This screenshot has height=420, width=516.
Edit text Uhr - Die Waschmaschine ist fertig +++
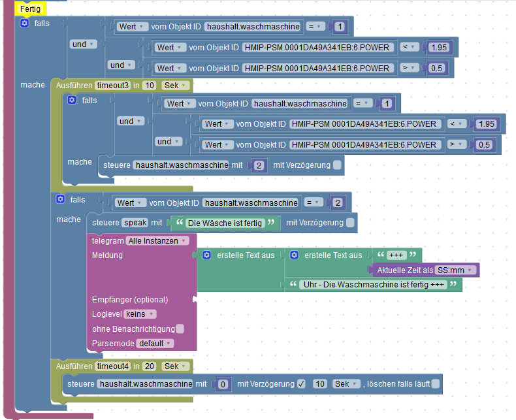374,284
